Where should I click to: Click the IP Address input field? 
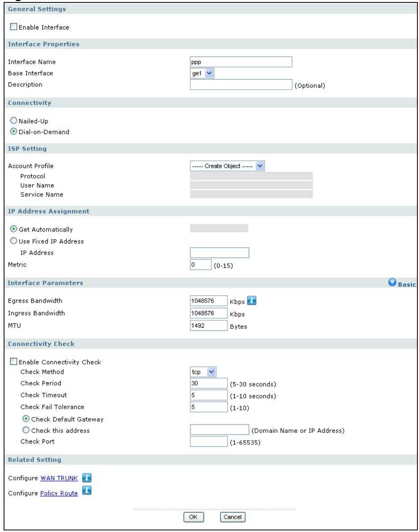point(220,253)
